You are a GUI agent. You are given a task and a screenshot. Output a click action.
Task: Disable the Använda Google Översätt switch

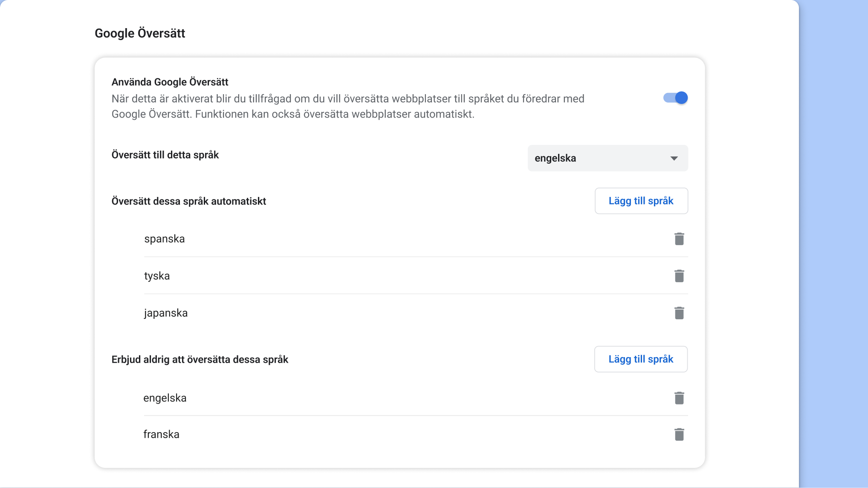pos(675,98)
